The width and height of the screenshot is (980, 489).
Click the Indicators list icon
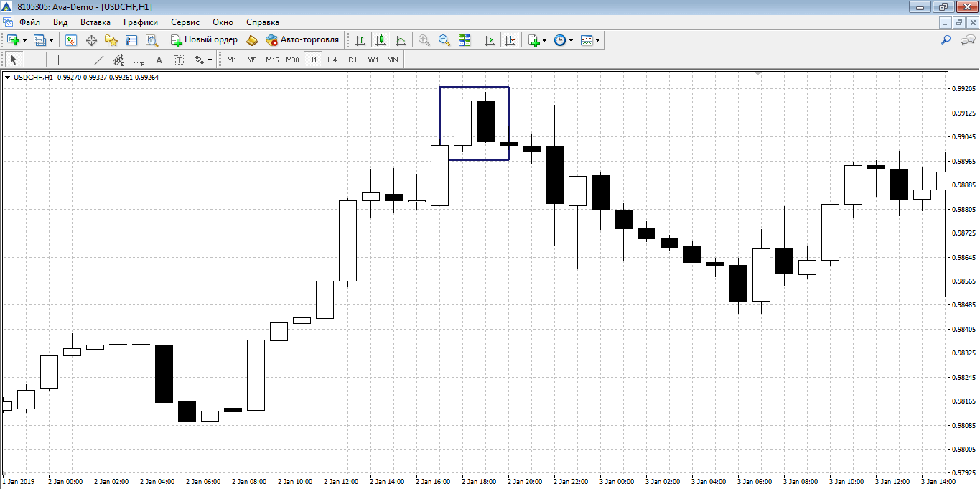(x=533, y=40)
